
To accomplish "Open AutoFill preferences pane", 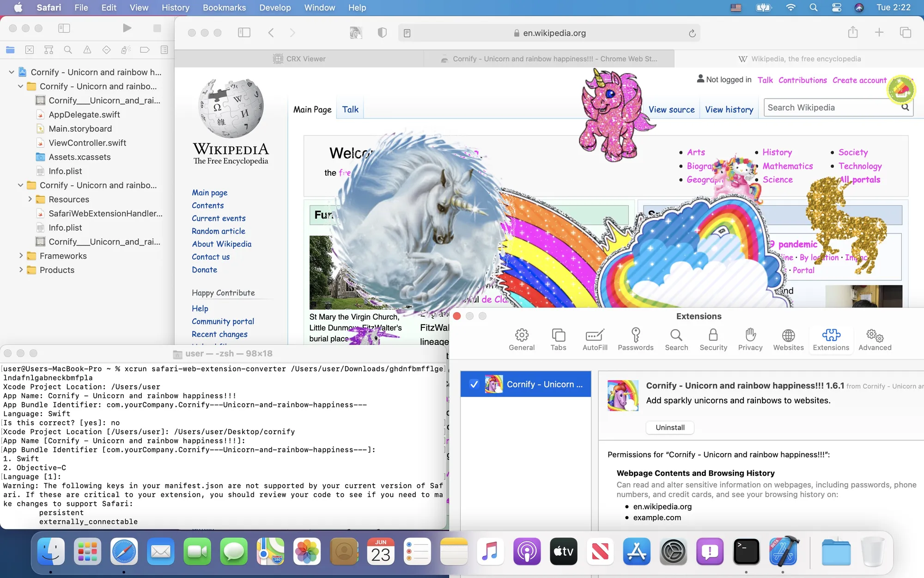I will [x=595, y=340].
